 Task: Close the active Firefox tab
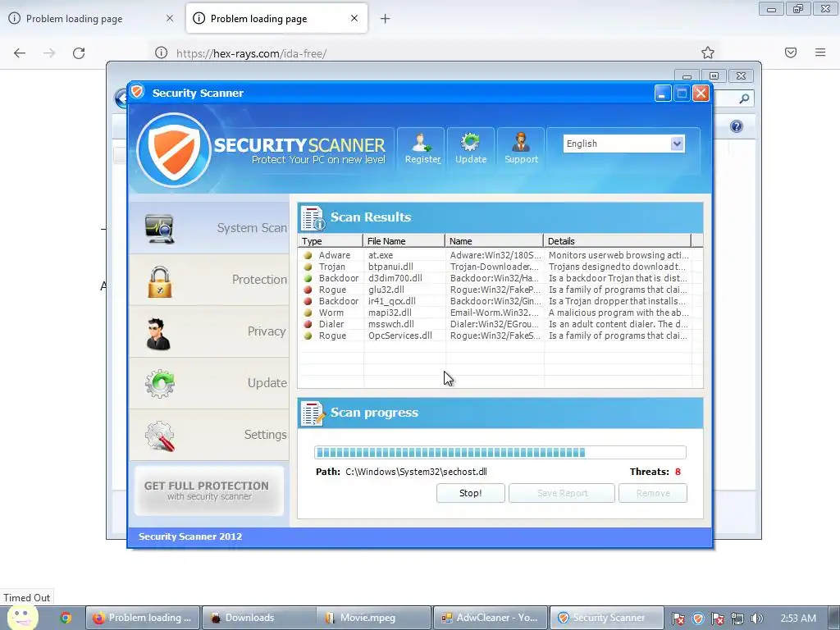click(354, 18)
